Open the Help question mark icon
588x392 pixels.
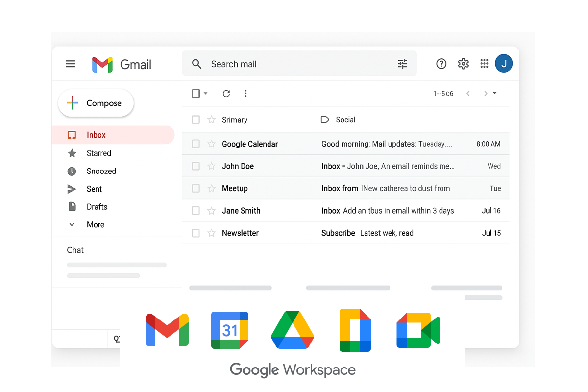[441, 64]
